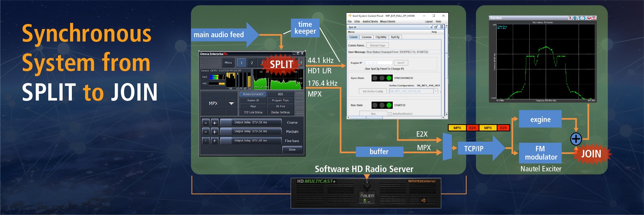Viewport: 644px width, 215px height.
Task: Select preset tab 1 in Omnia
Action: pos(241,63)
